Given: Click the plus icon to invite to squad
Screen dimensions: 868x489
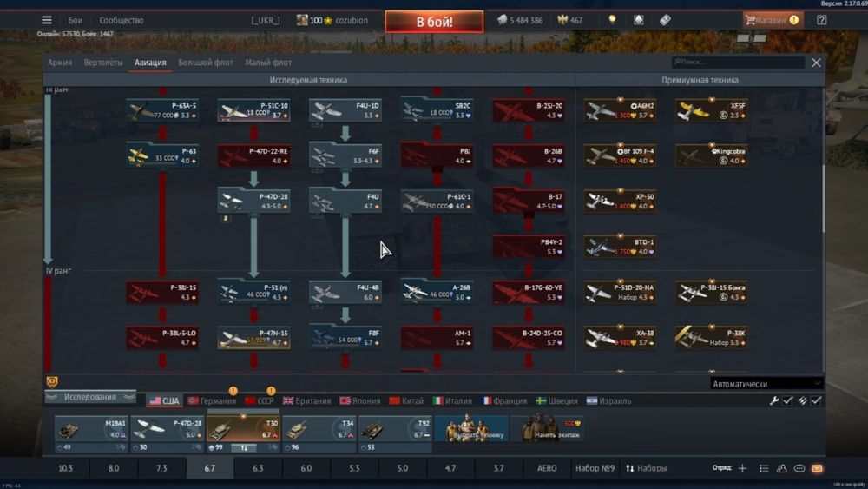Looking at the screenshot, I should [742, 468].
